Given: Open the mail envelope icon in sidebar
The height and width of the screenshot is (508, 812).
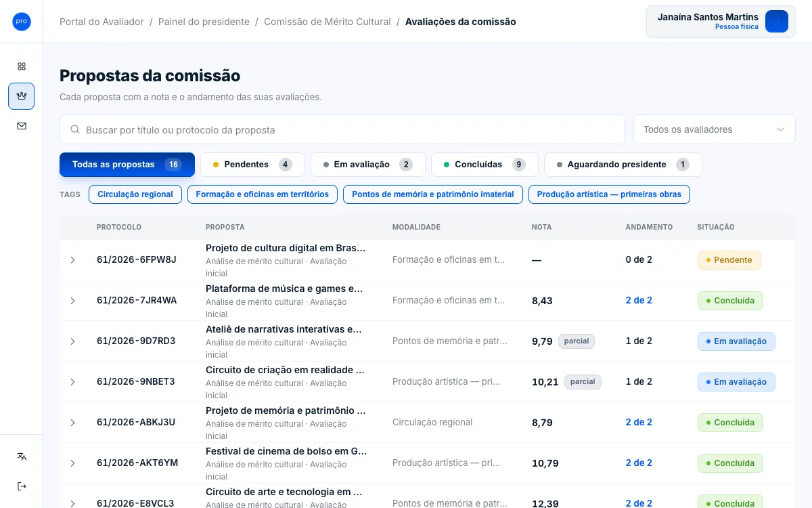Looking at the screenshot, I should [22, 126].
